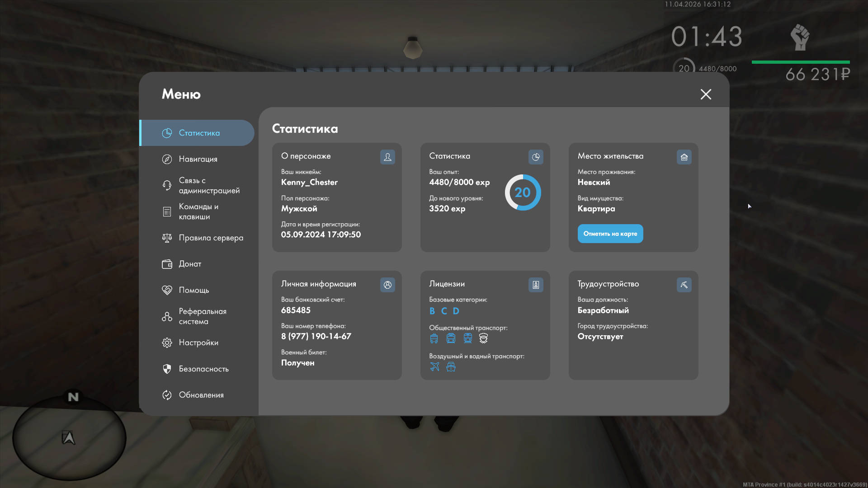868x488 pixels.
Task: Click the boat license icon
Action: coord(451,367)
